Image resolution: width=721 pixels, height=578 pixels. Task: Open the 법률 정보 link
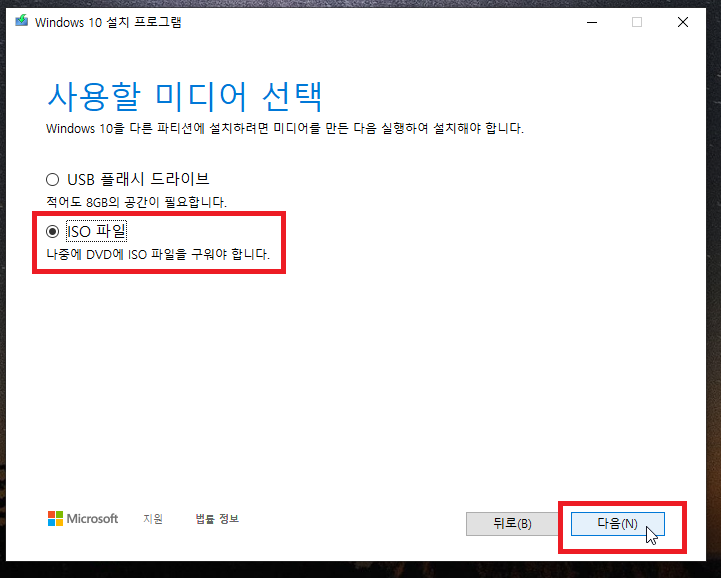217,519
